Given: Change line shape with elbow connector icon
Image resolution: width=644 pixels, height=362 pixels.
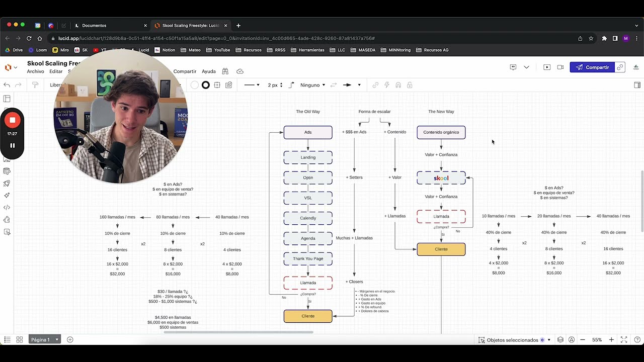Looking at the screenshot, I should coord(291,85).
